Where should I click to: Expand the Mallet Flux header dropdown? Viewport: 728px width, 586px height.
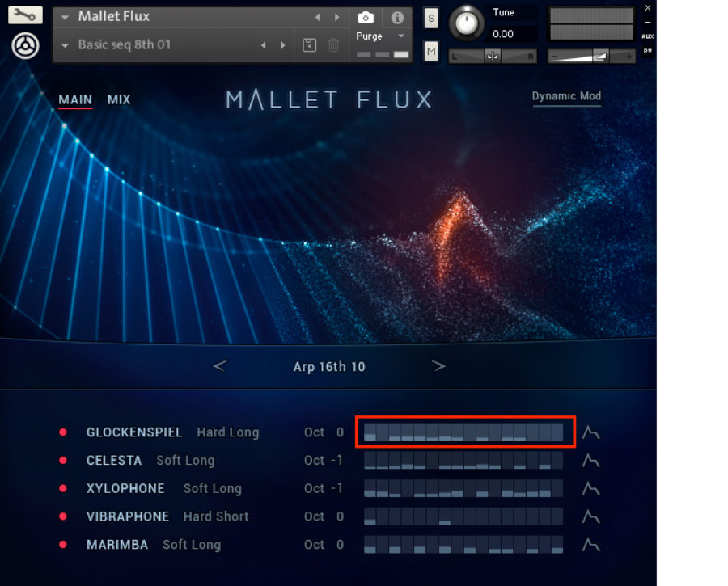click(65, 16)
